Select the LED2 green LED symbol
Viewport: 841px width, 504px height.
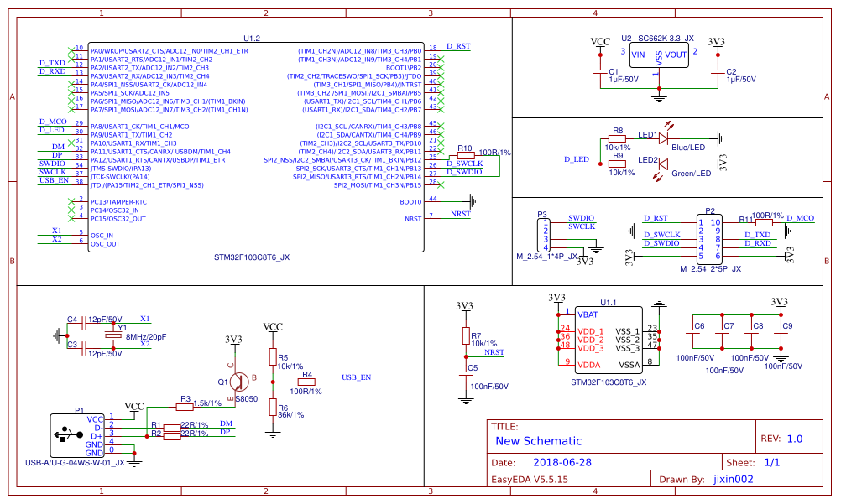663,164
